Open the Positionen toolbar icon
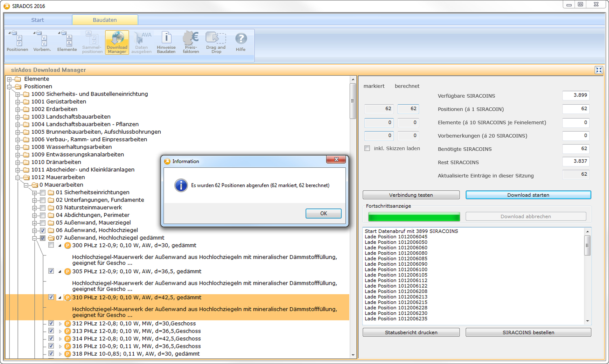Screen dimensions: 609x364 [x=17, y=42]
